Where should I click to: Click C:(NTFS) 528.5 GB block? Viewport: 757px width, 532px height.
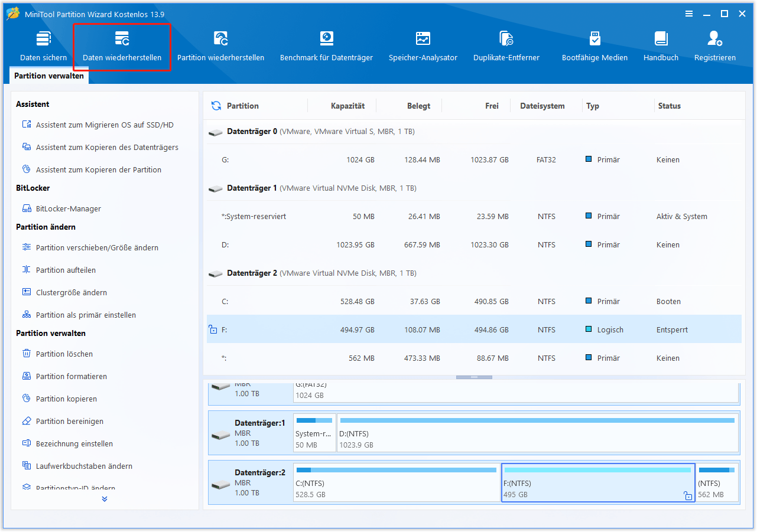397,482
